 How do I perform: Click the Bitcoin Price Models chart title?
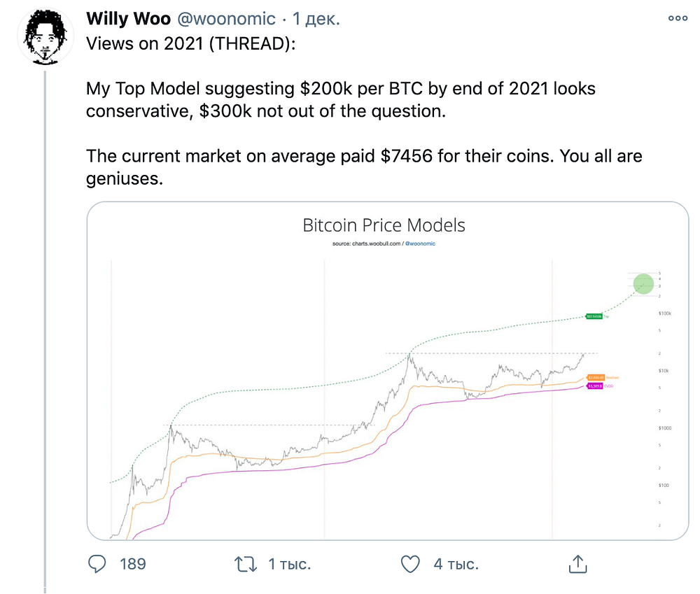(384, 225)
